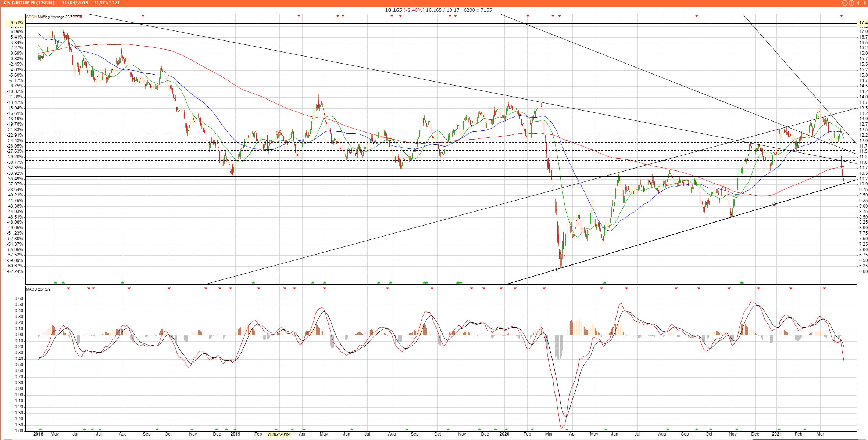Click the 0.00 level on MACD axis
This screenshot has height=440, width=868.
coord(18,335)
